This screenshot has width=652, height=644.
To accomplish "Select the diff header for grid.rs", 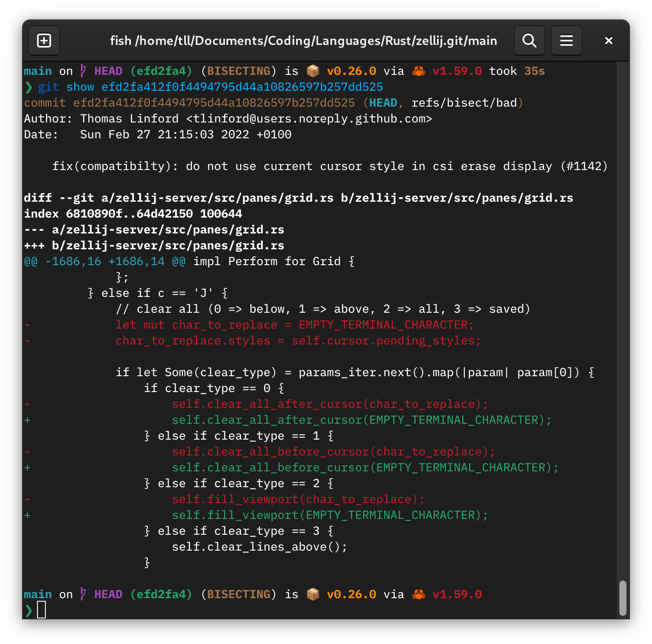I will point(298,198).
